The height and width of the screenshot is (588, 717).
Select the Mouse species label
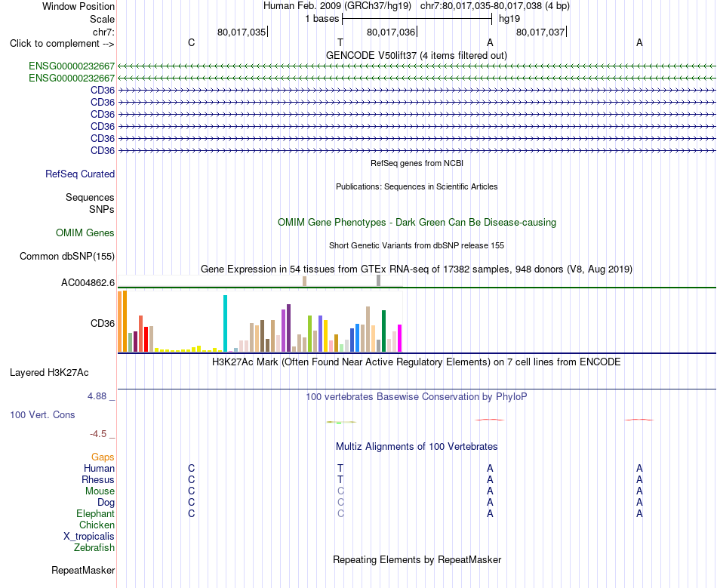100,491
